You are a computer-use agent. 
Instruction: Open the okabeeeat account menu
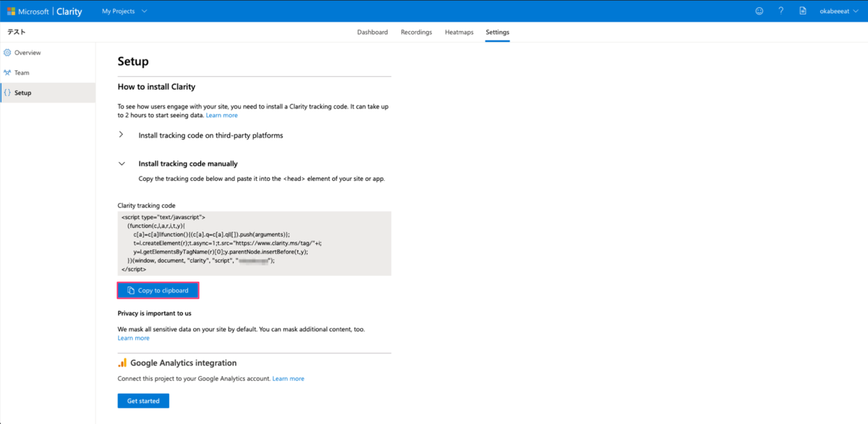839,12
